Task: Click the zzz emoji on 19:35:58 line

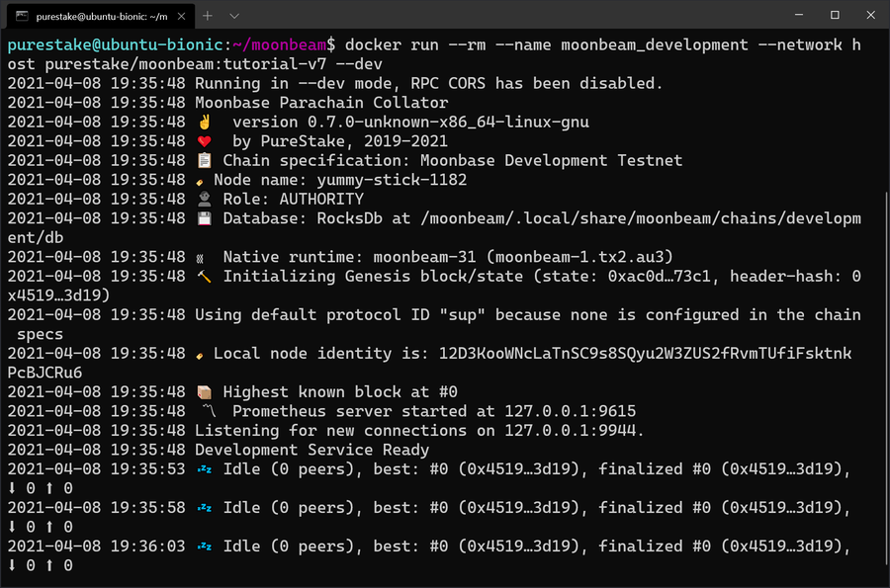Action: click(205, 508)
